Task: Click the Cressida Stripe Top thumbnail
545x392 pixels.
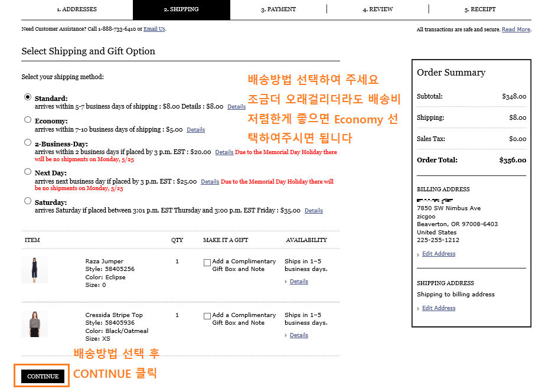Action: tap(34, 324)
